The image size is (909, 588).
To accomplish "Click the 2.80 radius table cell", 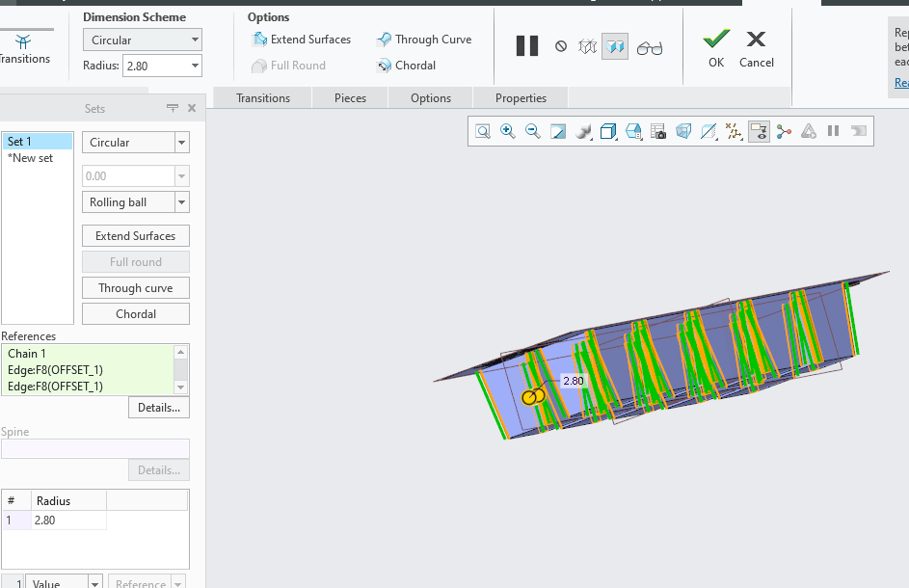I will click(69, 521).
